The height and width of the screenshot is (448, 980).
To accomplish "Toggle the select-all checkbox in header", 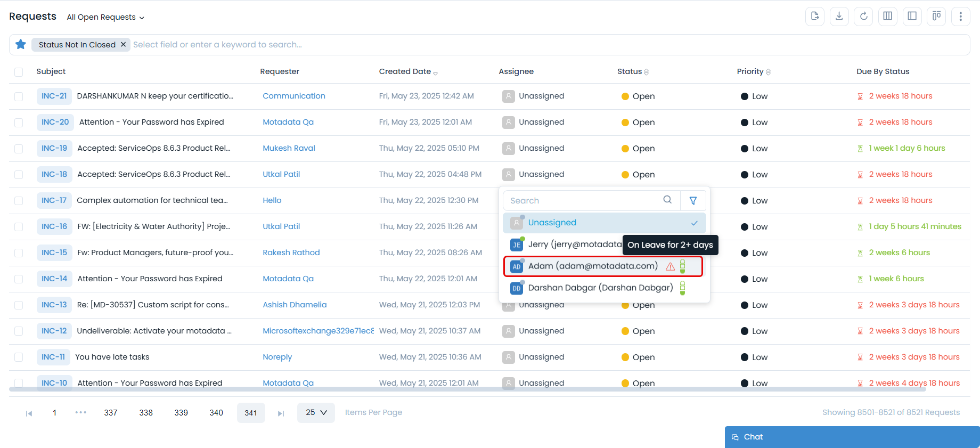I will (x=19, y=72).
